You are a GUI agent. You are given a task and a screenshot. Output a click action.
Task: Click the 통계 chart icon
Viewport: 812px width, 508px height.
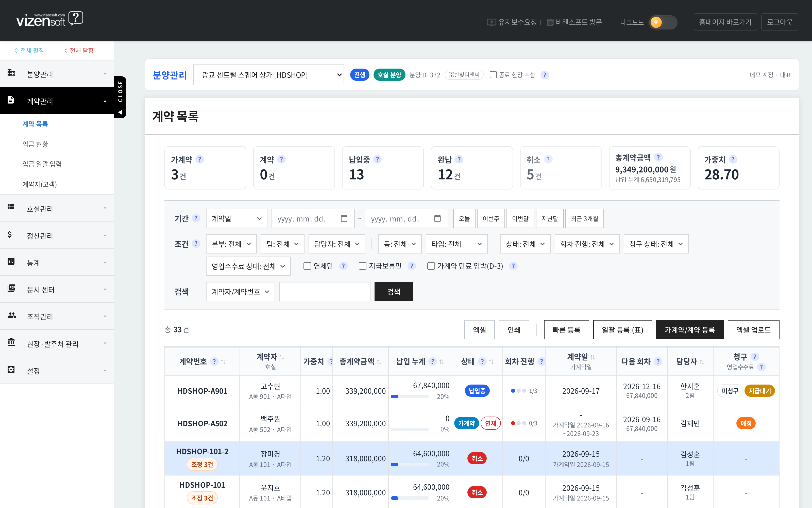[11, 261]
